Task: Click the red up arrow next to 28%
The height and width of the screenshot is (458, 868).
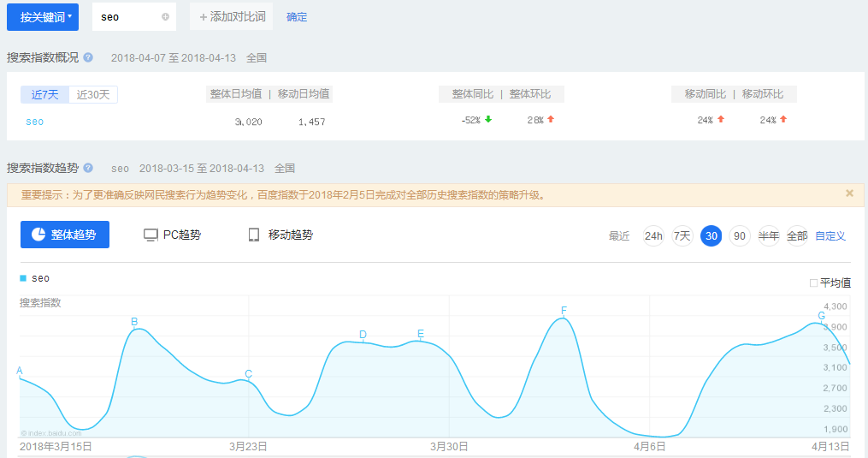Action: [551, 119]
